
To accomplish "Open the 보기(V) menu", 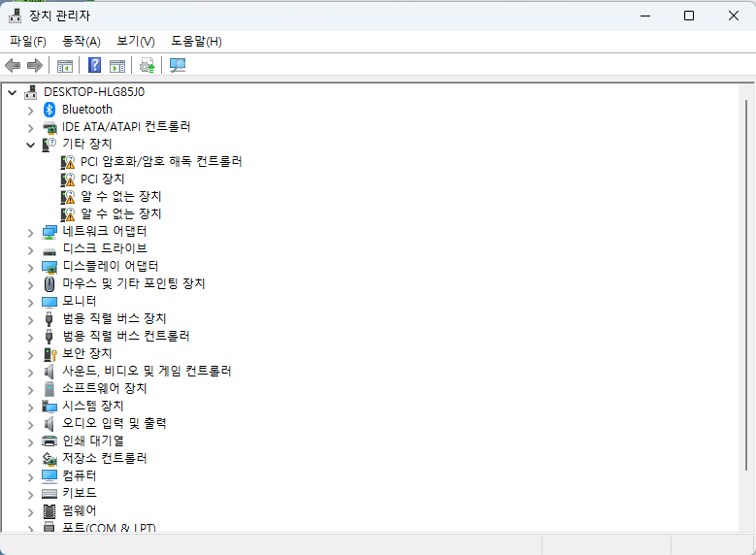I will point(136,42).
